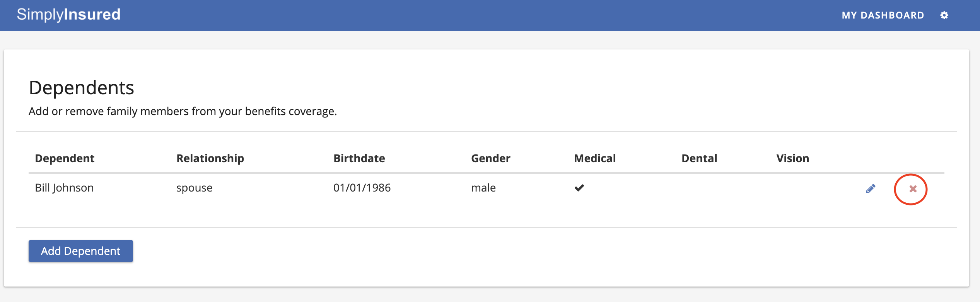The height and width of the screenshot is (302, 980).
Task: Click the pencil edit icon for Bill Johnson
Action: (x=871, y=189)
